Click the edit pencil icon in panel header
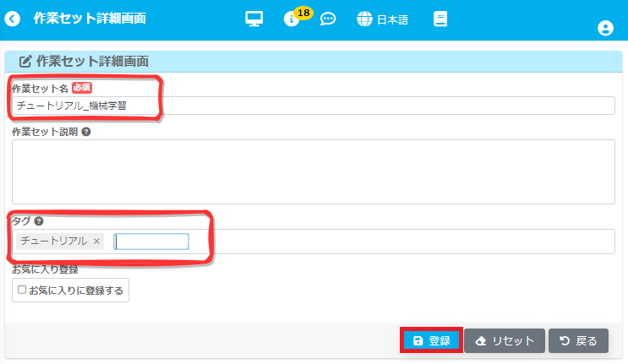628x364 pixels. [25, 62]
